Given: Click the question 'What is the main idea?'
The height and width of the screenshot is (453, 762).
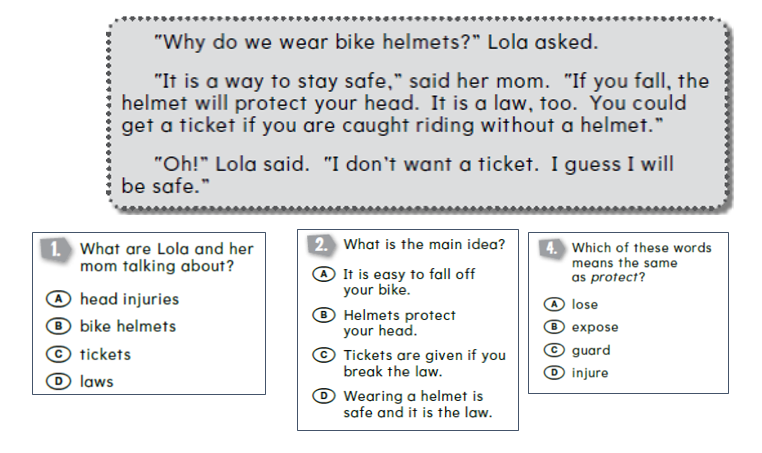Looking at the screenshot, I should [x=424, y=244].
